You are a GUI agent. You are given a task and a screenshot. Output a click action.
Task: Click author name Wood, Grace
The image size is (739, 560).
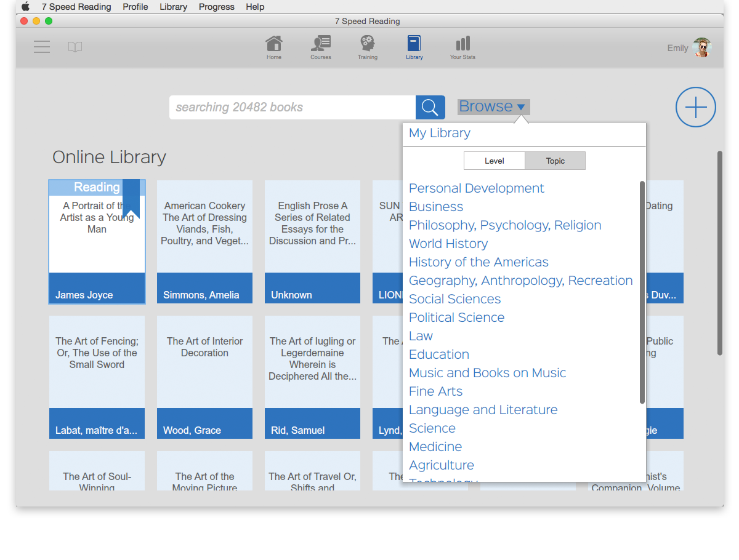pos(192,430)
